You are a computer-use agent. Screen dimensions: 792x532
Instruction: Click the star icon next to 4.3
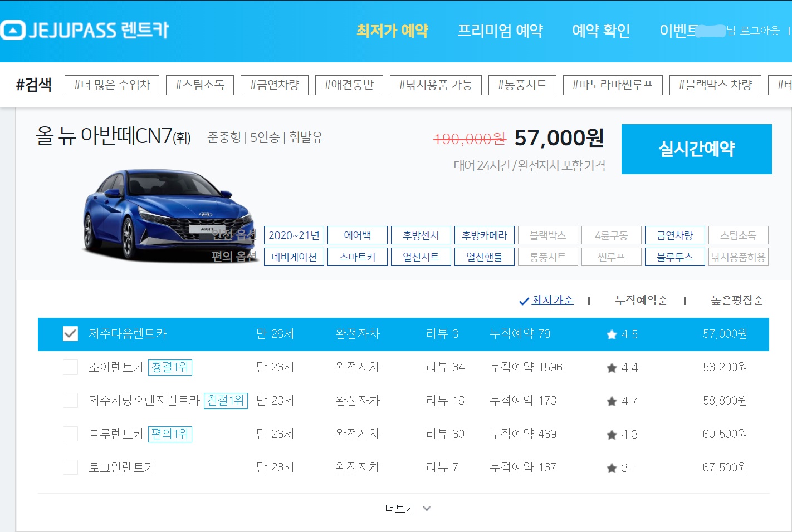pos(612,435)
